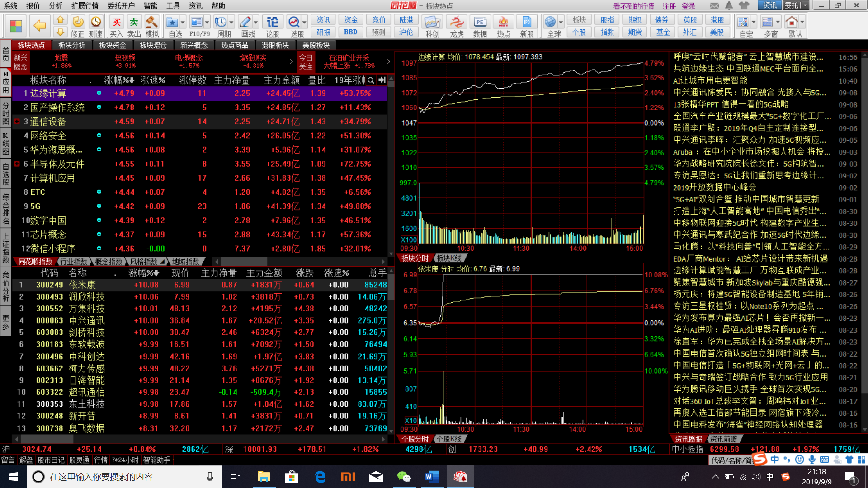Expand the 选股 dropdown arrow
The image size is (868, 488).
point(305,22)
